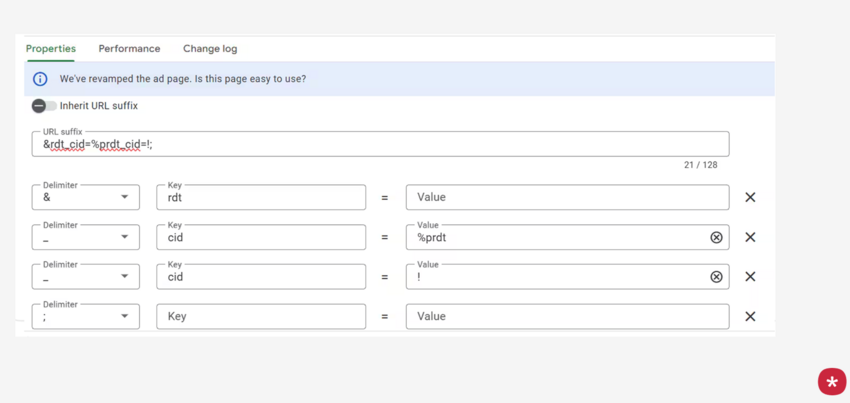Remove the rdt parameter row
Viewport: 850px width, 403px height.
(750, 198)
